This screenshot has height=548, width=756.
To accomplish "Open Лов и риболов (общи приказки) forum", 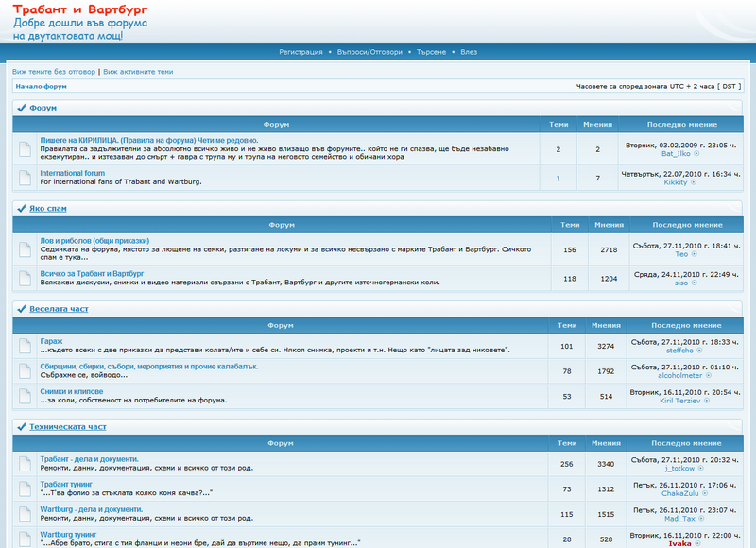I will point(94,241).
